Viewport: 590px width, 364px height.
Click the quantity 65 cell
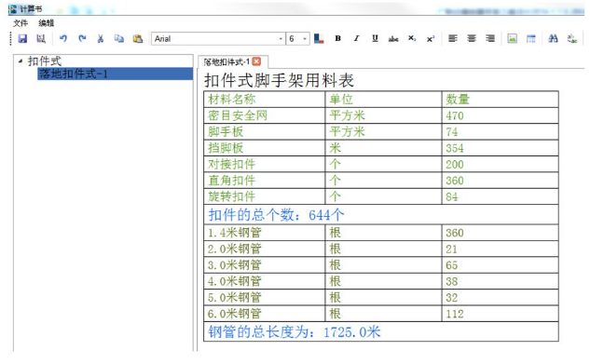click(501, 265)
